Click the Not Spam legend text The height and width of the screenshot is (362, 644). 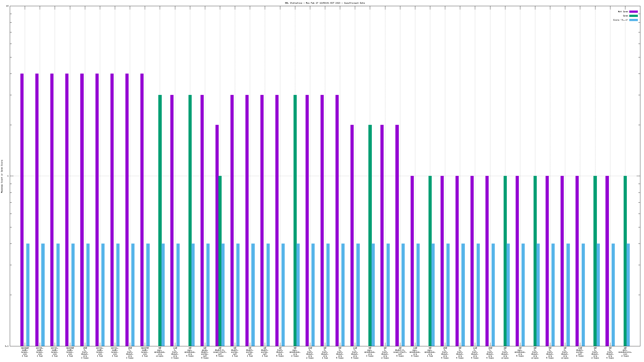tap(623, 12)
